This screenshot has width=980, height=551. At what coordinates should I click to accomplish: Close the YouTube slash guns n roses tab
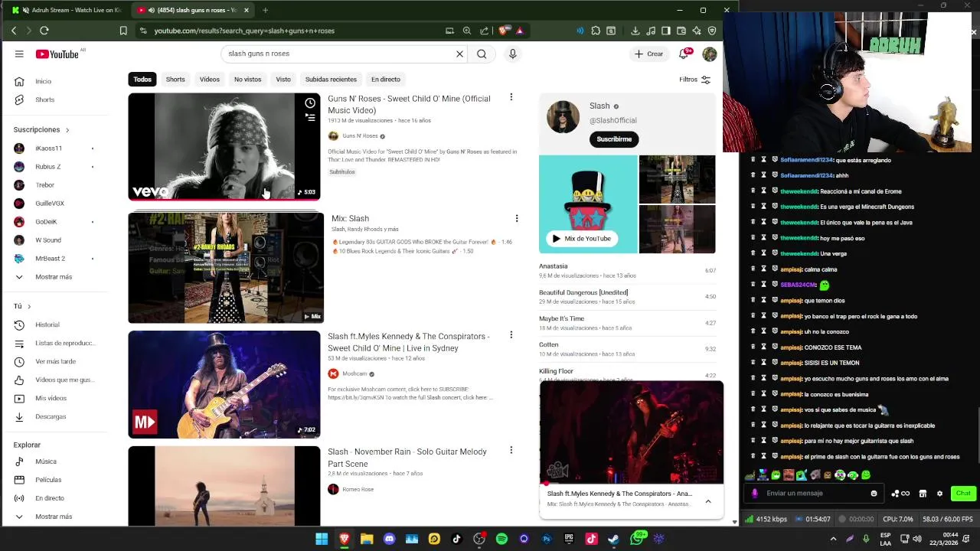click(246, 10)
